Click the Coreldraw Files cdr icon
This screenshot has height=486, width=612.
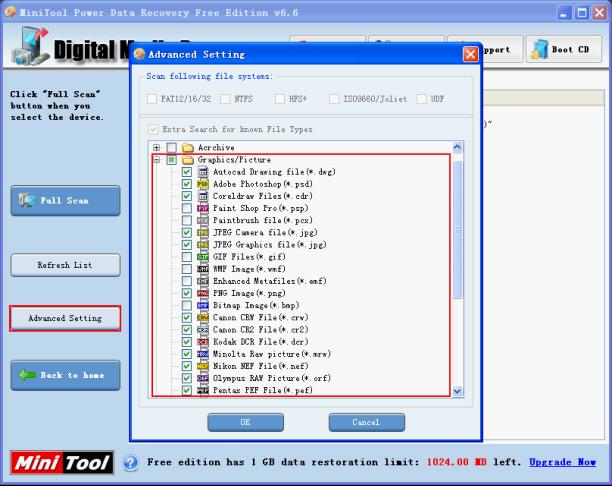point(203,196)
